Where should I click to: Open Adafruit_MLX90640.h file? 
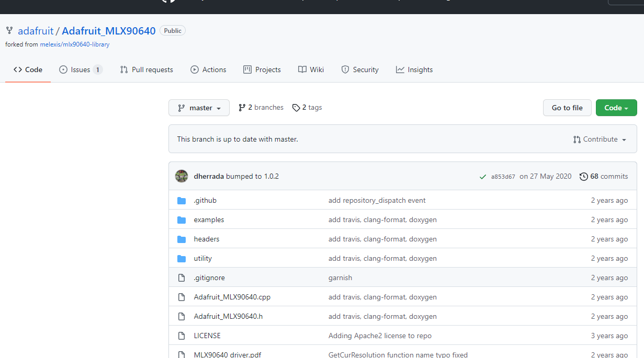click(228, 317)
